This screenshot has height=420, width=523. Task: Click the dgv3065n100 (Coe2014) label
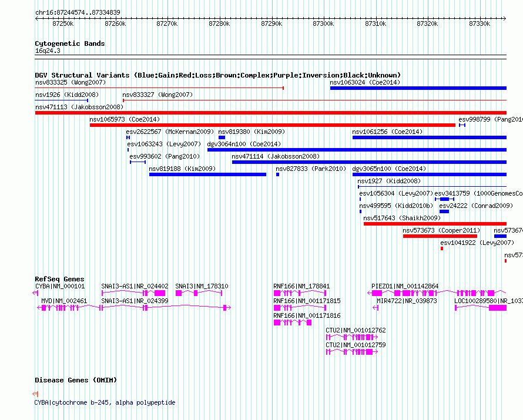(389, 169)
